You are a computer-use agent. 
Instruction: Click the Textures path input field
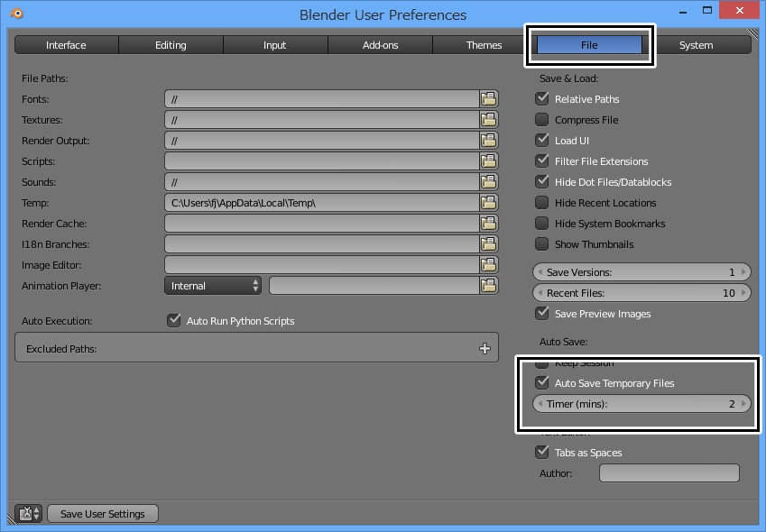(322, 120)
